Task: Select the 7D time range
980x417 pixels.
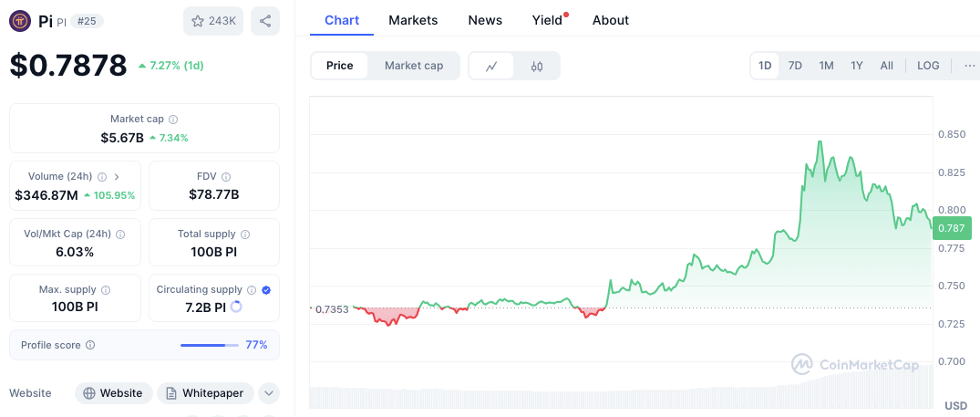Action: tap(795, 66)
